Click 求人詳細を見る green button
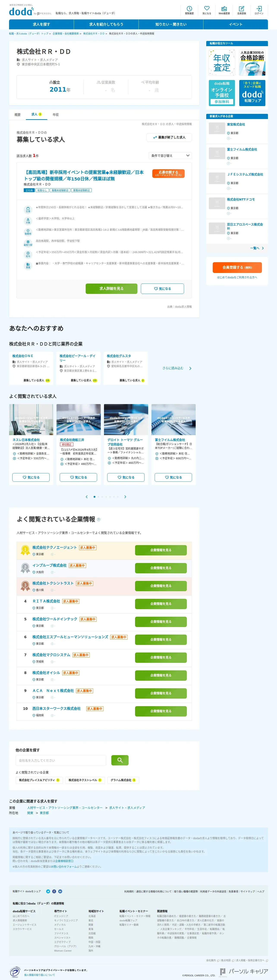 [112, 289]
